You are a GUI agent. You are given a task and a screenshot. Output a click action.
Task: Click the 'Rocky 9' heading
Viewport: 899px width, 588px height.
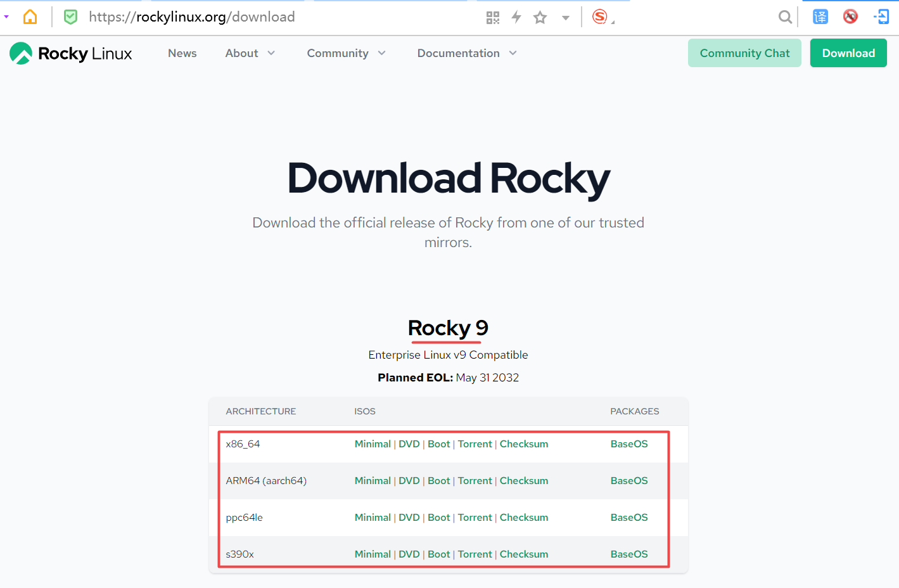point(448,328)
